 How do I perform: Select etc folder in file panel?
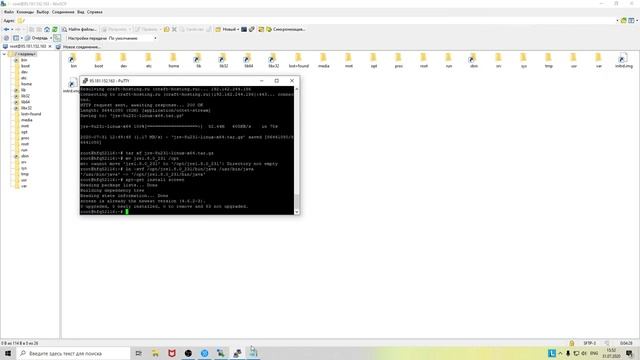click(x=149, y=60)
